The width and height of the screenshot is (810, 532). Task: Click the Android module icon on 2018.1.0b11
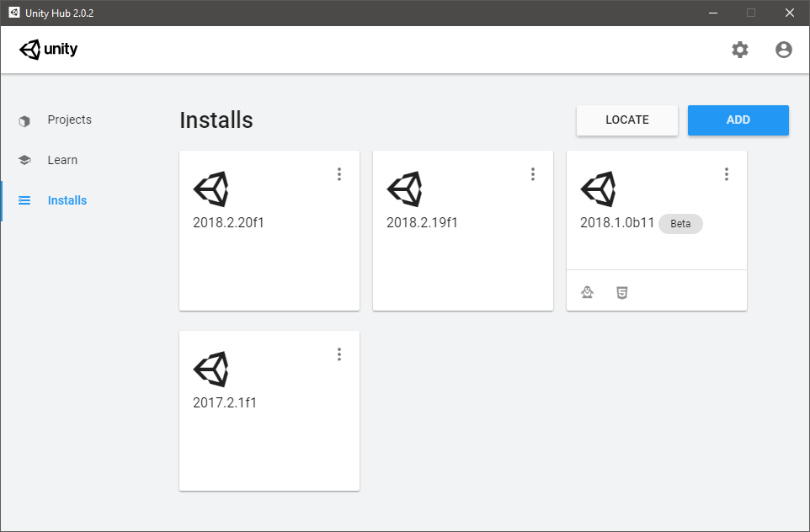588,292
